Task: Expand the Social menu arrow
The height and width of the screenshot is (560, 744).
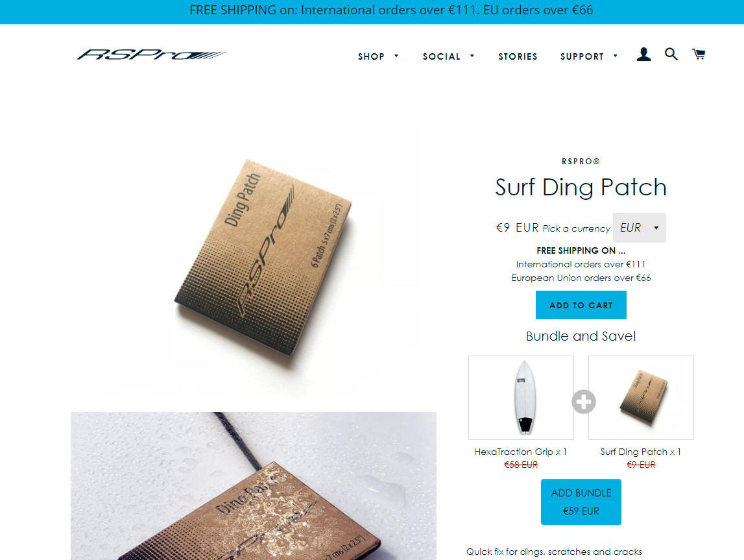Action: [472, 56]
